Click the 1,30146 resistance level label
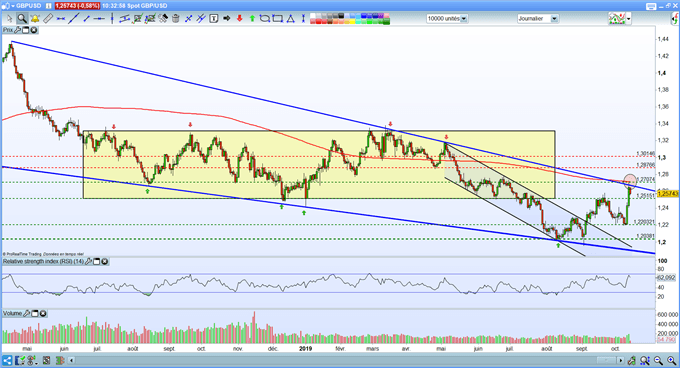This screenshot has height=368, width=680. [x=645, y=153]
